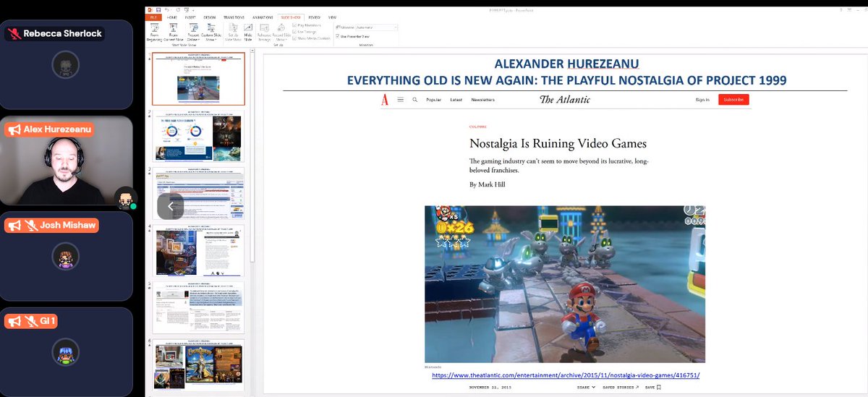868x397 pixels.
Task: Click Hide Slide button
Action: click(249, 33)
